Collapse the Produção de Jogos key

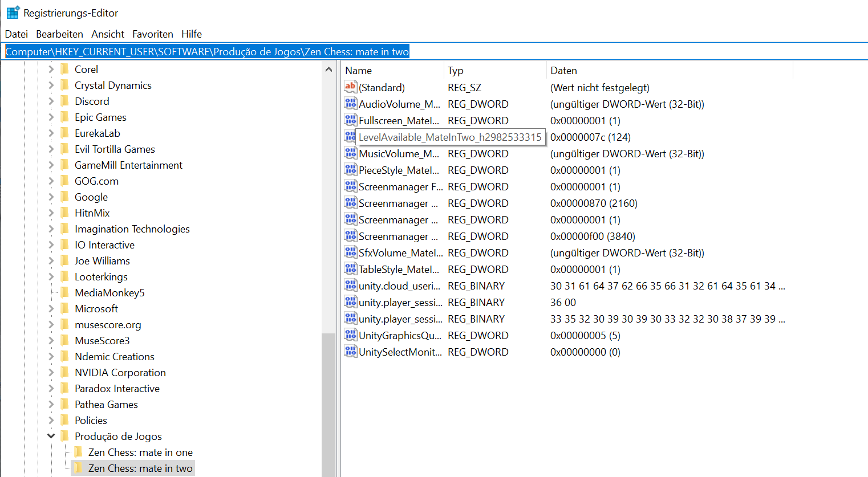tap(51, 436)
